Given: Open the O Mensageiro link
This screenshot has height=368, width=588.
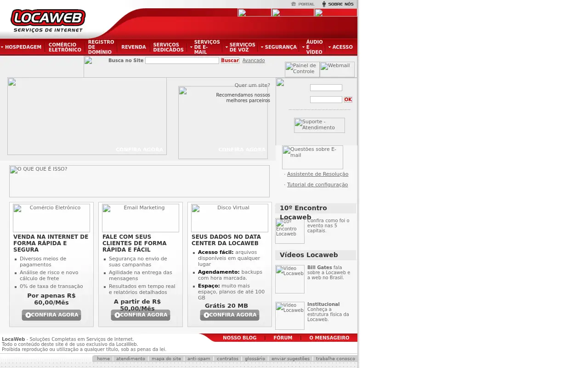Looking at the screenshot, I should coord(329,338).
